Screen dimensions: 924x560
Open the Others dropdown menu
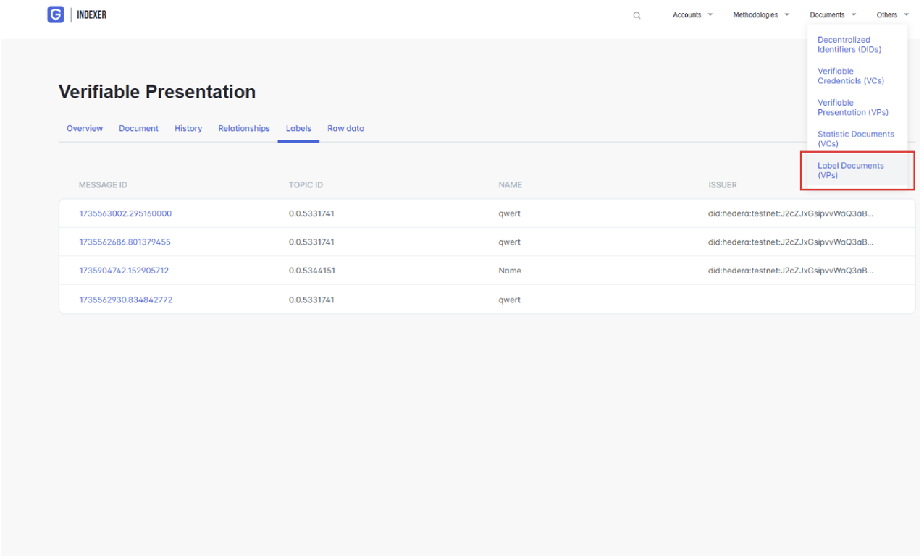click(892, 15)
